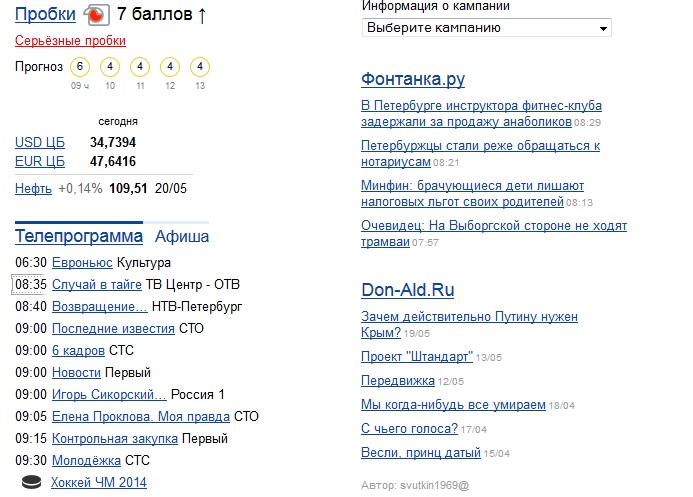Image resolution: width=693 pixels, height=497 pixels.
Task: Open the Новости programme on Первый
Action: click(76, 372)
